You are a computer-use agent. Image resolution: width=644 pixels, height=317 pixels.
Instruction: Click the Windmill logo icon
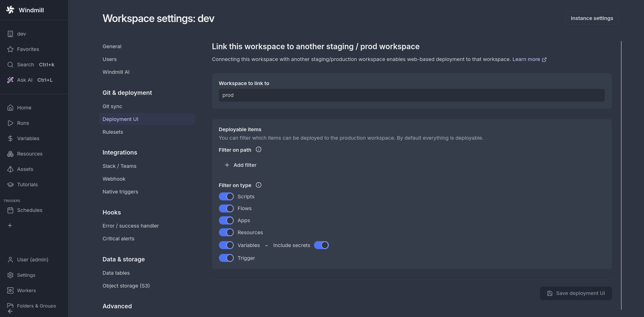tap(10, 10)
